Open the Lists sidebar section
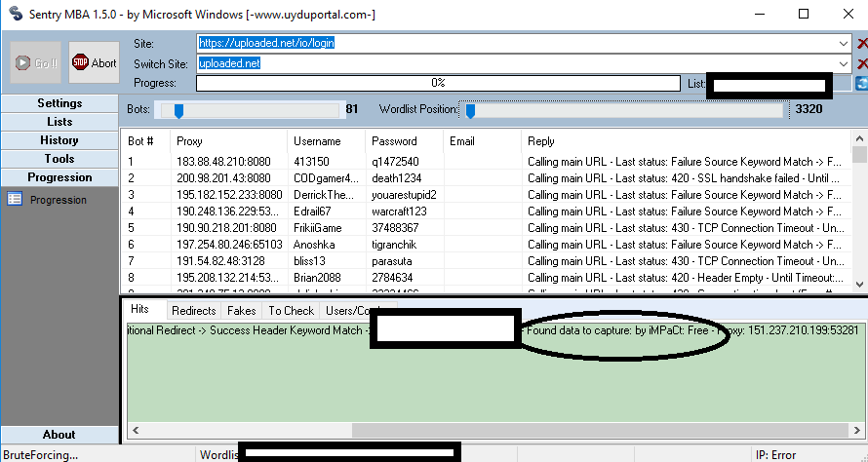Viewport: 868px width, 462px height. coord(59,122)
